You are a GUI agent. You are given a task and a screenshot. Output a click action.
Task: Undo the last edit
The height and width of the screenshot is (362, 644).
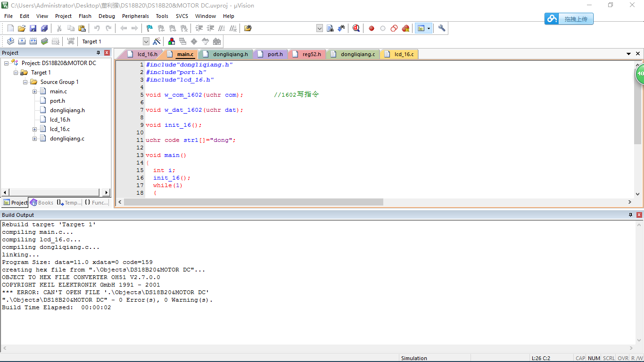coord(97,28)
